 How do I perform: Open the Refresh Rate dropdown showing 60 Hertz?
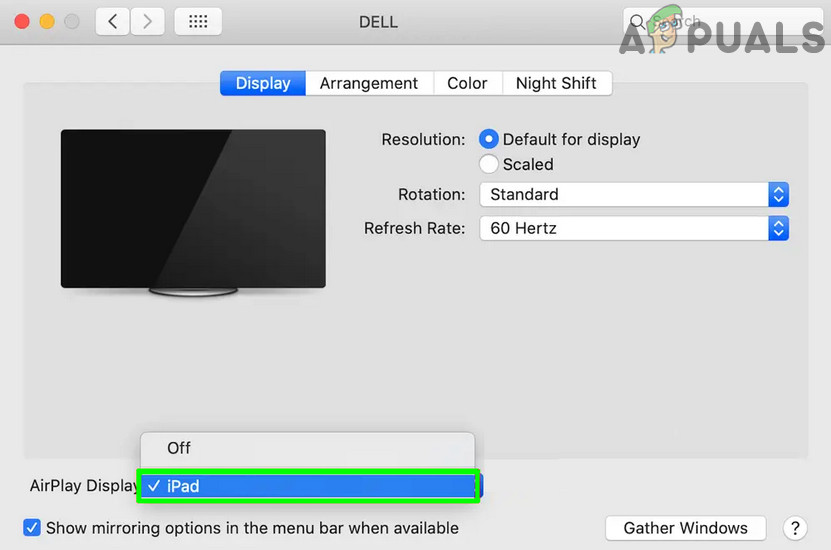click(x=634, y=228)
